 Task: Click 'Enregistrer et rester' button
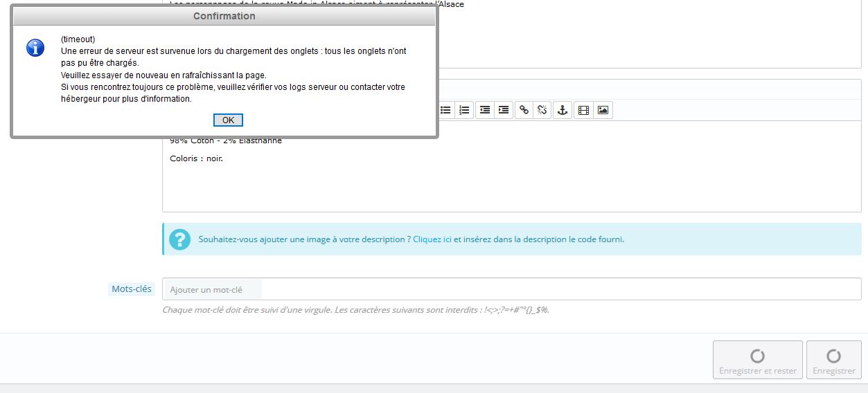[758, 360]
